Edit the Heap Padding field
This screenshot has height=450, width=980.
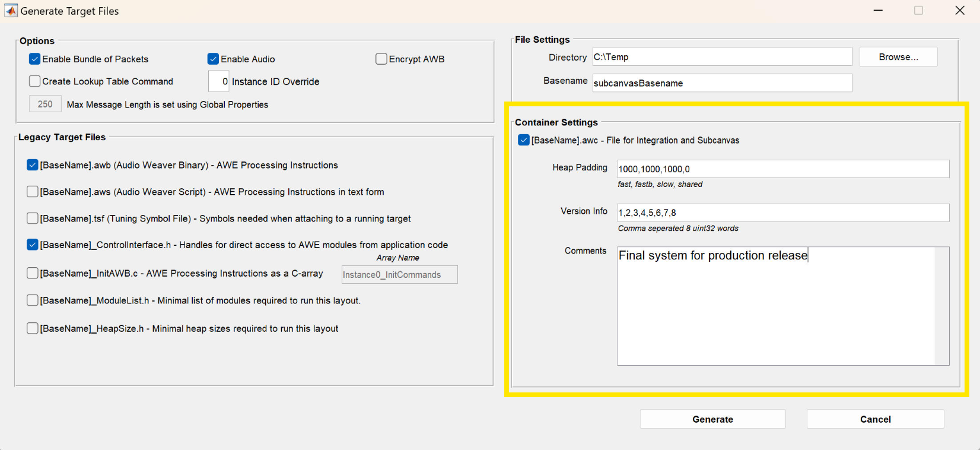(782, 169)
